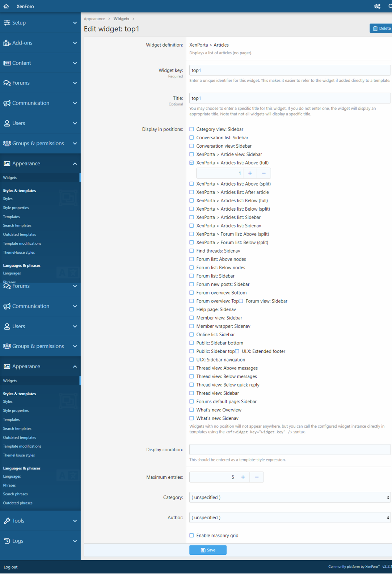Save the widget
This screenshot has width=392, height=579.
[208, 550]
